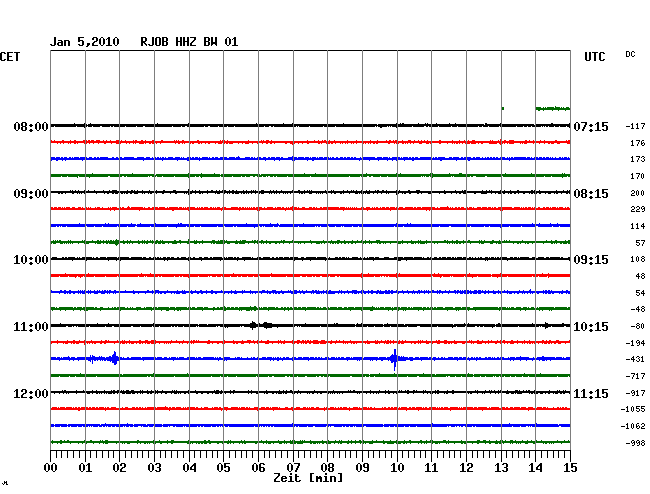650x494 pixels.
Task: Click the x-axis minute label '10'
Action: tap(397, 468)
